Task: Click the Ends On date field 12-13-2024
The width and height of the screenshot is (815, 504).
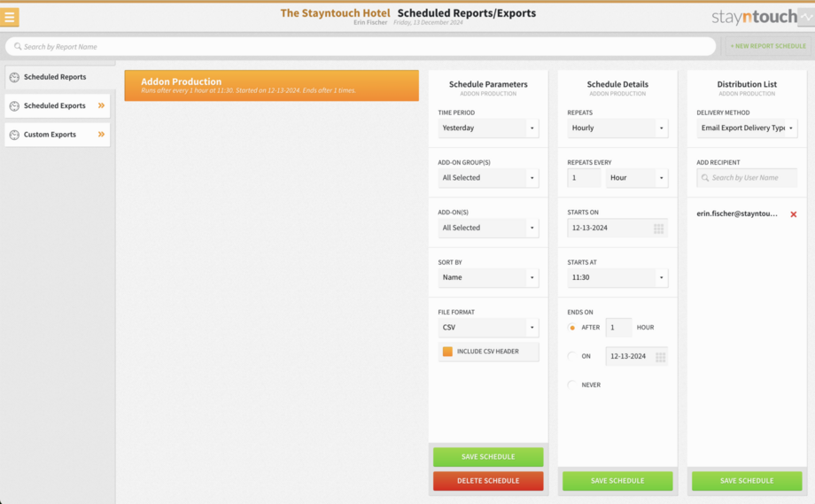Action: pos(637,356)
